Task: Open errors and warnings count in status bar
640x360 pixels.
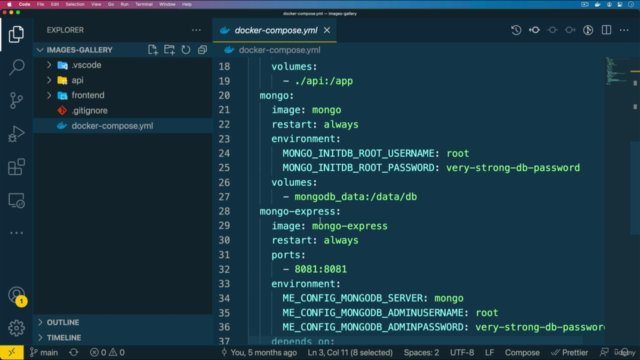Action: (x=107, y=353)
